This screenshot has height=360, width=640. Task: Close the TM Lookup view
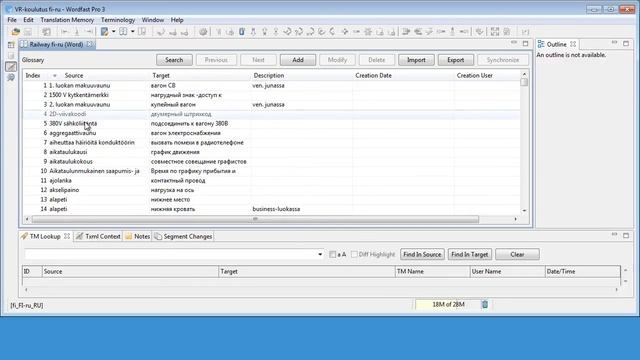pyautogui.click(x=67, y=236)
